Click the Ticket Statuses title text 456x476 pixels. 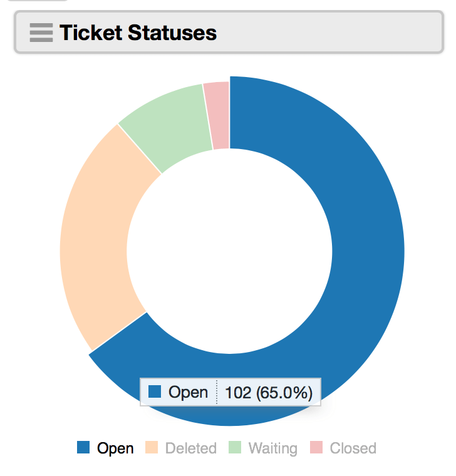point(138,33)
